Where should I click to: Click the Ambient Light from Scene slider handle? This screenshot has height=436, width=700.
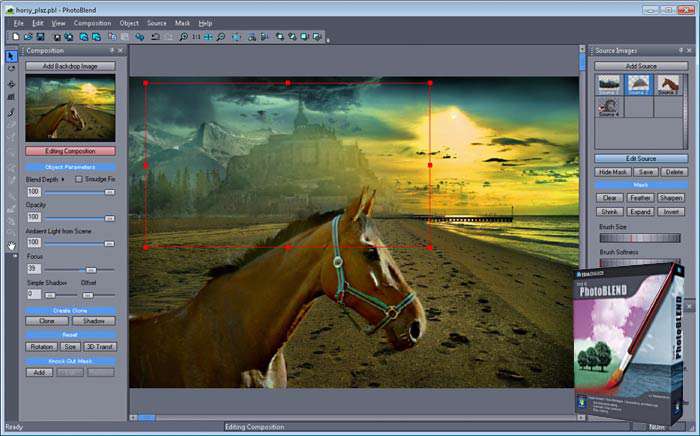click(x=109, y=244)
